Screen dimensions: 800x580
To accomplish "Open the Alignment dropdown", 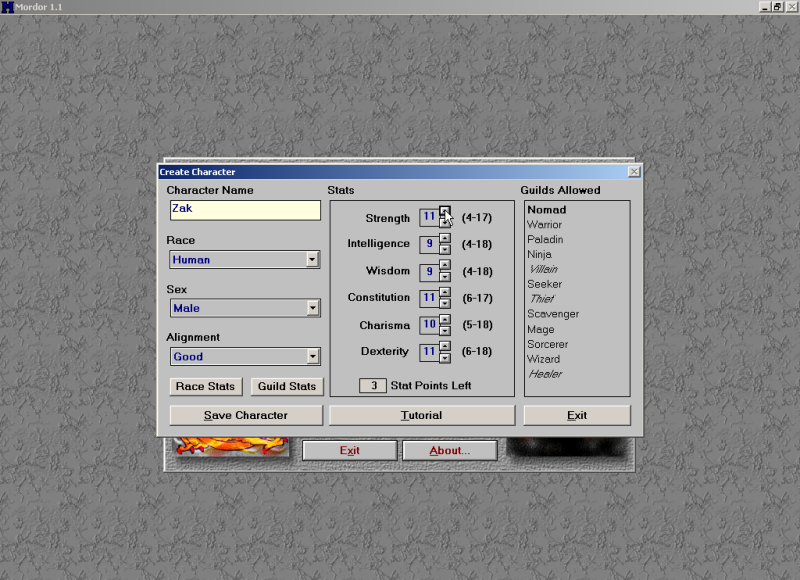I will click(312, 357).
